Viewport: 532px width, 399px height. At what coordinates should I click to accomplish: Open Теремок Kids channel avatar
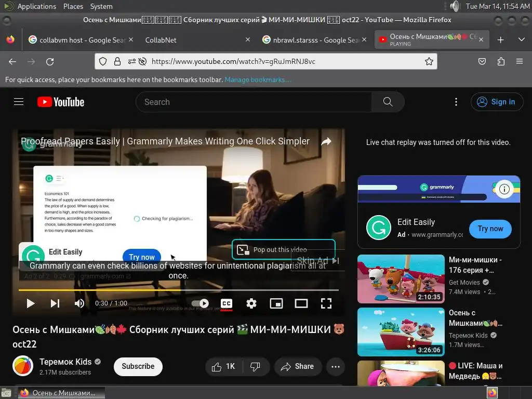point(23,366)
